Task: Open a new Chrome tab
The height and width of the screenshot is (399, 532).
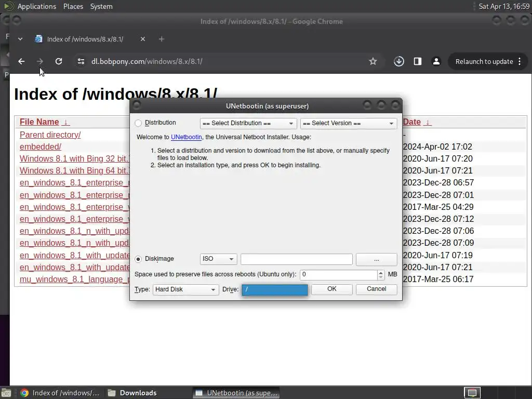Action: [162, 39]
